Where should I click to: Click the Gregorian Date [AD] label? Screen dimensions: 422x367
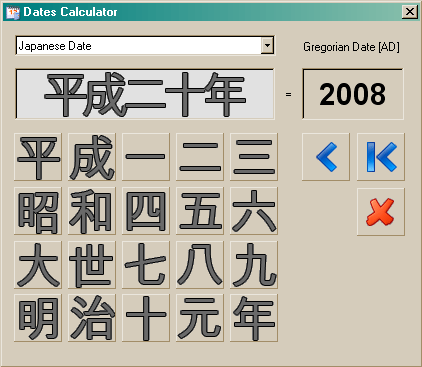(x=351, y=47)
